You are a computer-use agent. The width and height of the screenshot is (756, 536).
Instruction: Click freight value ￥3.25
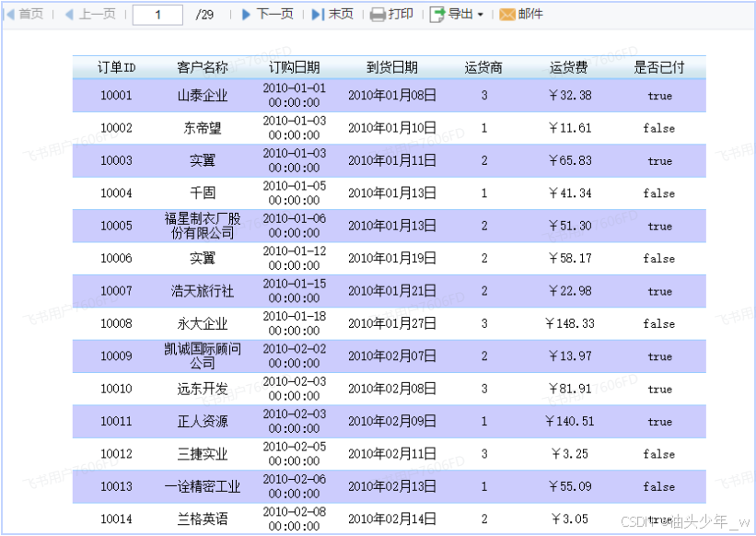click(570, 454)
